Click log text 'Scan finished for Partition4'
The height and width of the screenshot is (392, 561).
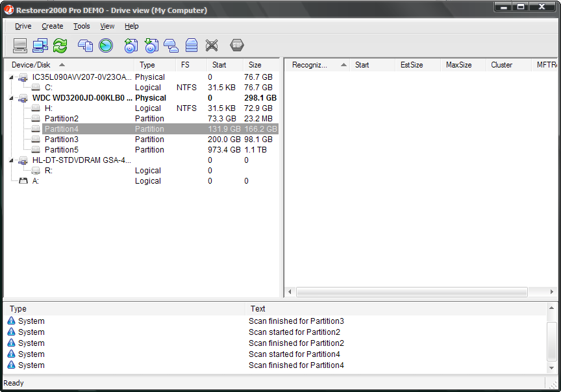(x=296, y=365)
